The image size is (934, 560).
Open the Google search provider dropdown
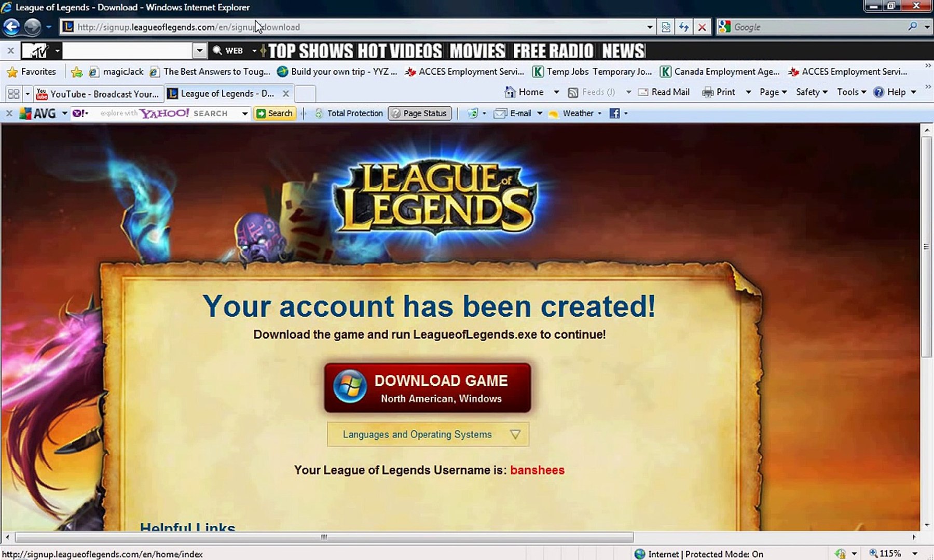tap(927, 27)
